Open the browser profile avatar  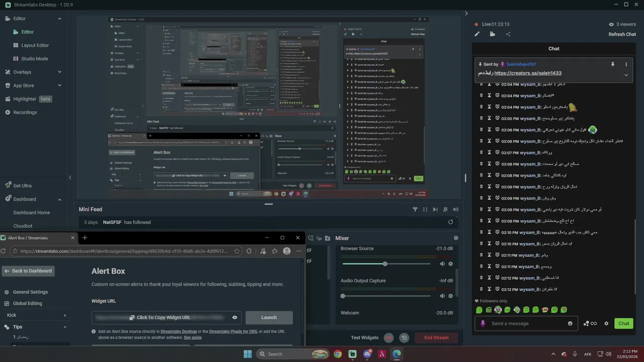click(x=287, y=251)
